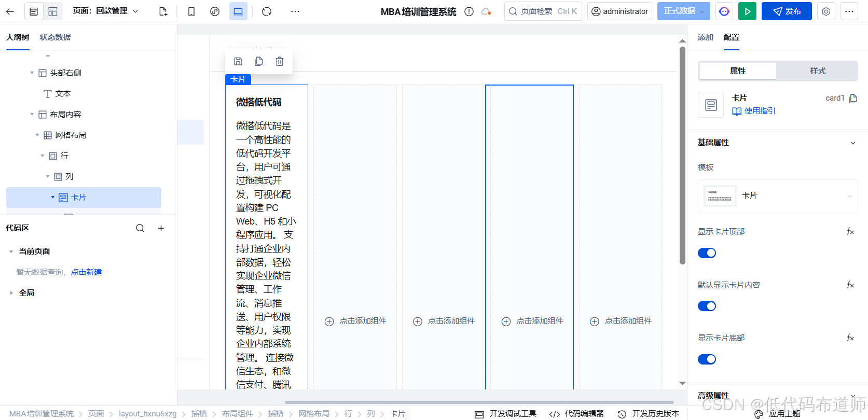The width and height of the screenshot is (868, 420).
Task: Click the cloud save status icon
Action: pos(486,11)
